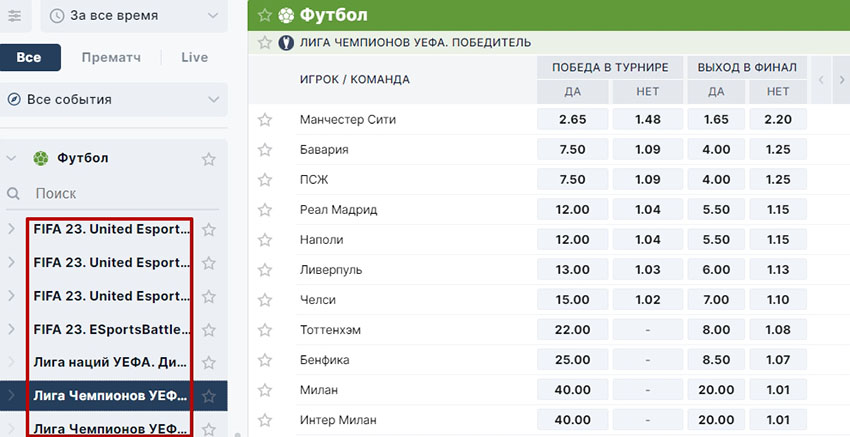The image size is (850, 437).
Task: Open the 'Лига наций УЕФА' league
Action: tap(112, 363)
